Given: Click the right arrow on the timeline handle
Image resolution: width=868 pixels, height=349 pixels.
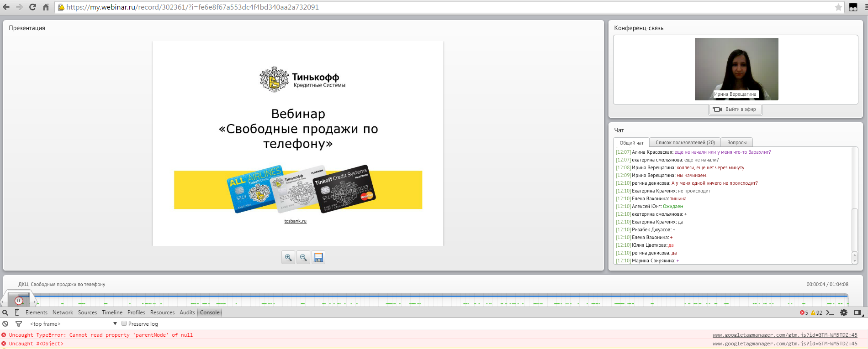Looking at the screenshot, I should point(34,302).
